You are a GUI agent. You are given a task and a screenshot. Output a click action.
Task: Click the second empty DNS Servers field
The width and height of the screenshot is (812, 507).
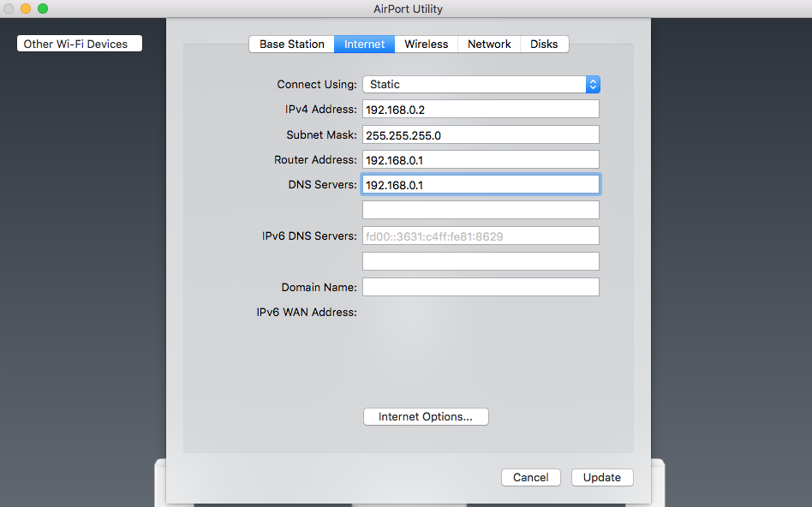[x=481, y=210]
